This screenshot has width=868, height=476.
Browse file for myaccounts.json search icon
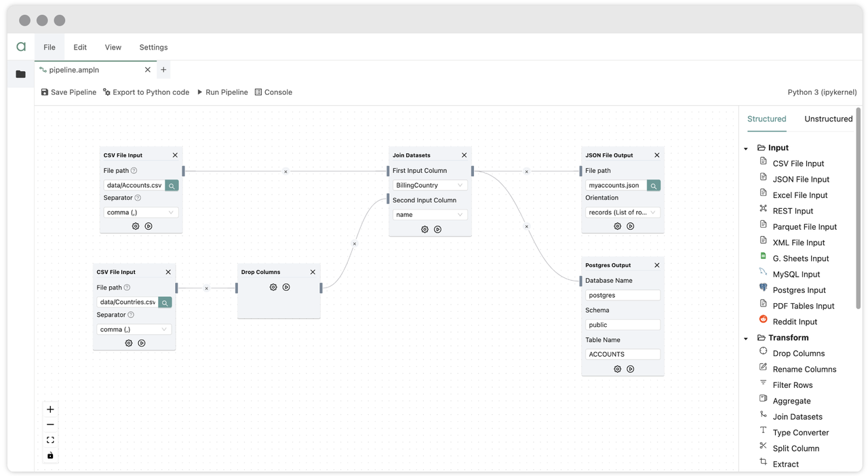(654, 185)
